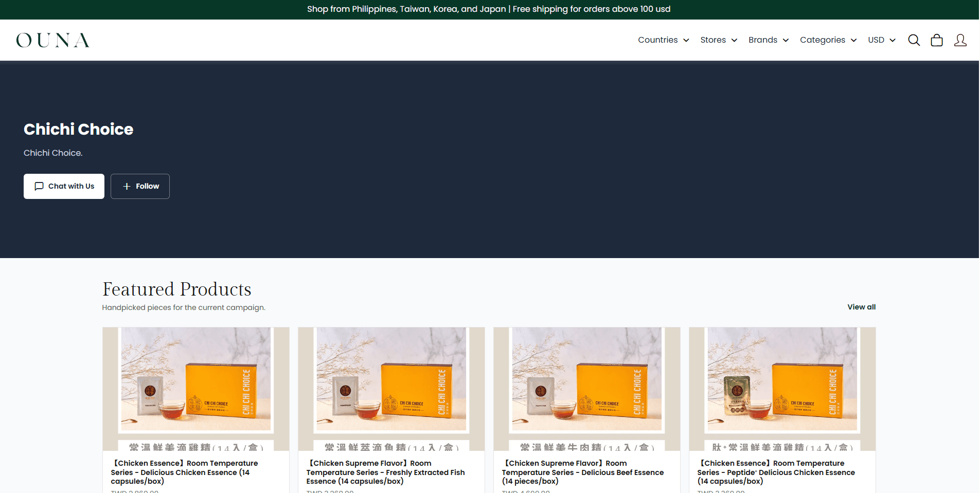Open Delicious Beef Essence product image
Image resolution: width=980 pixels, height=493 pixels.
[x=587, y=389]
